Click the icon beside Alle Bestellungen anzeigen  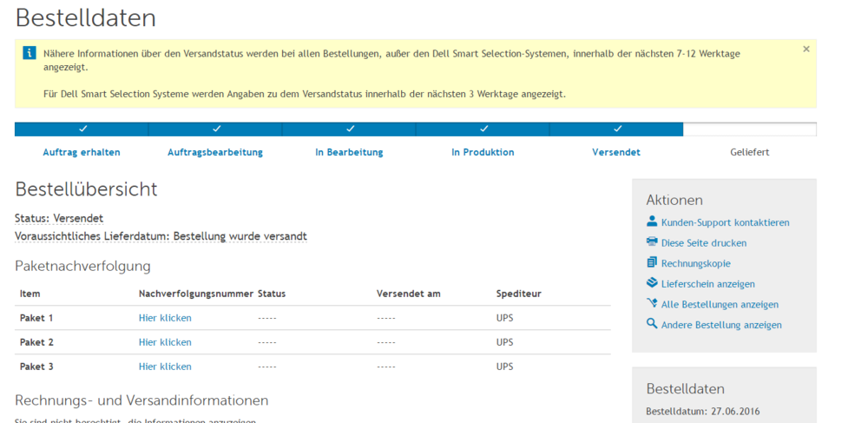point(652,304)
